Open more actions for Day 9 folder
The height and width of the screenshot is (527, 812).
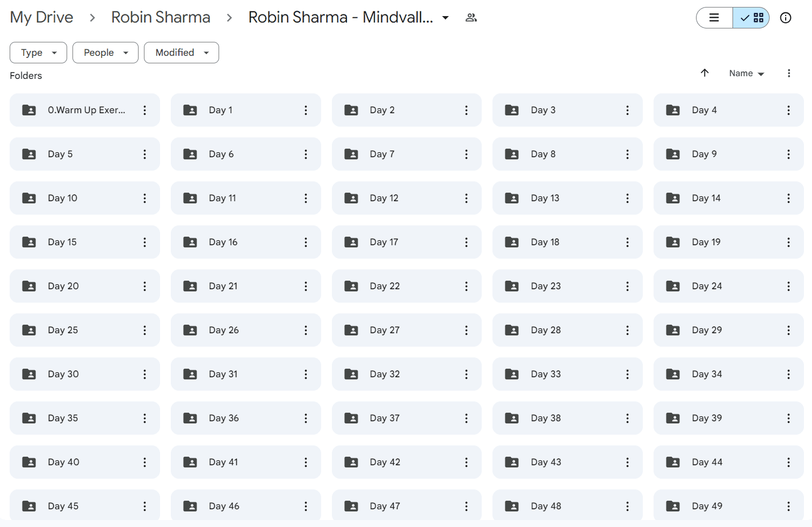pos(788,154)
